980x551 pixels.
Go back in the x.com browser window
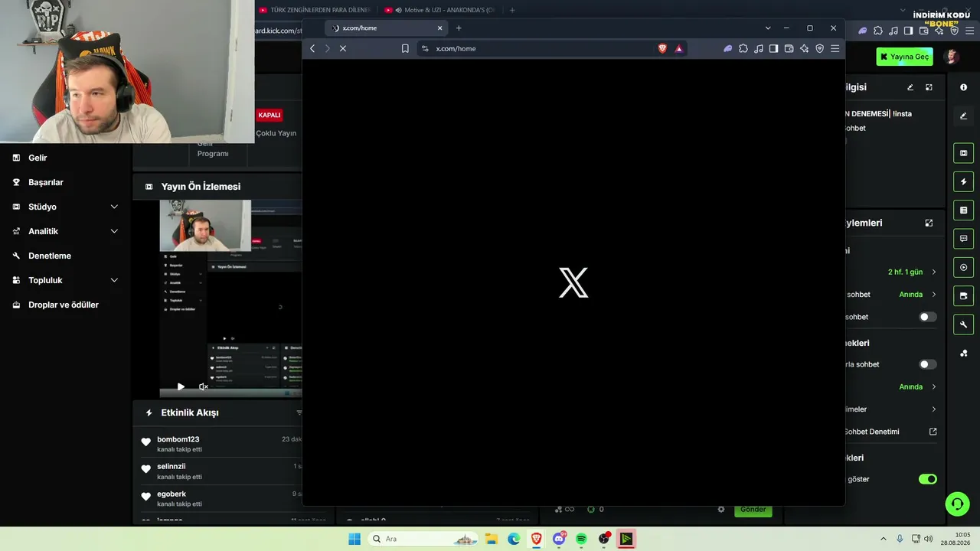click(312, 48)
